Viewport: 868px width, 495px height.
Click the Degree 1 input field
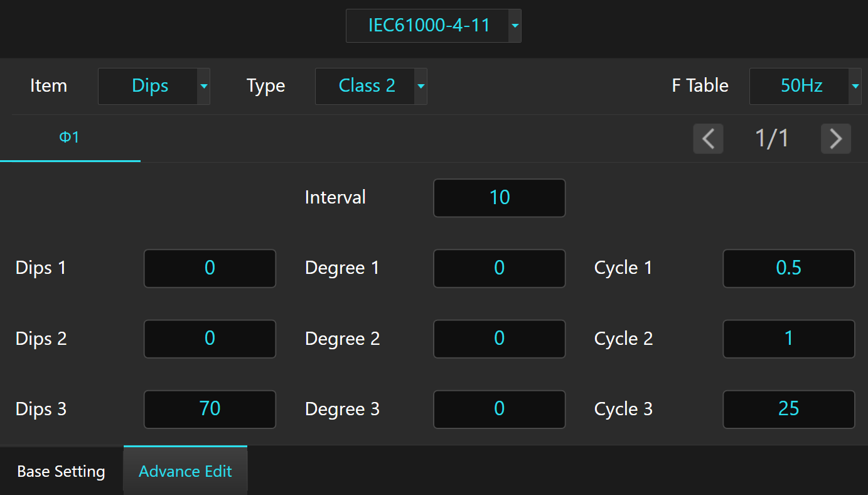coord(499,268)
